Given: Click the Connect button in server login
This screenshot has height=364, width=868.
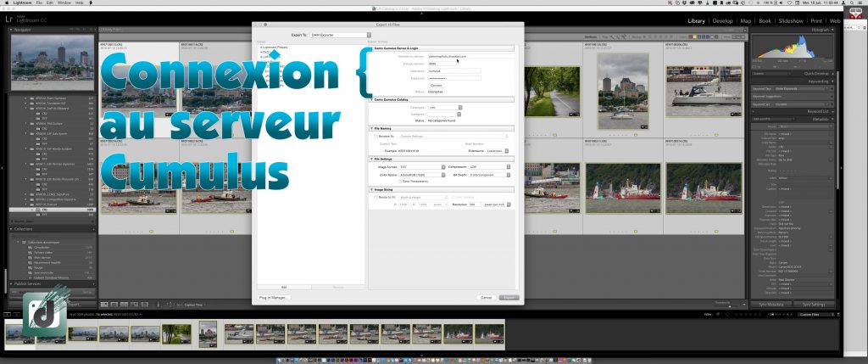Looking at the screenshot, I should [x=437, y=86].
